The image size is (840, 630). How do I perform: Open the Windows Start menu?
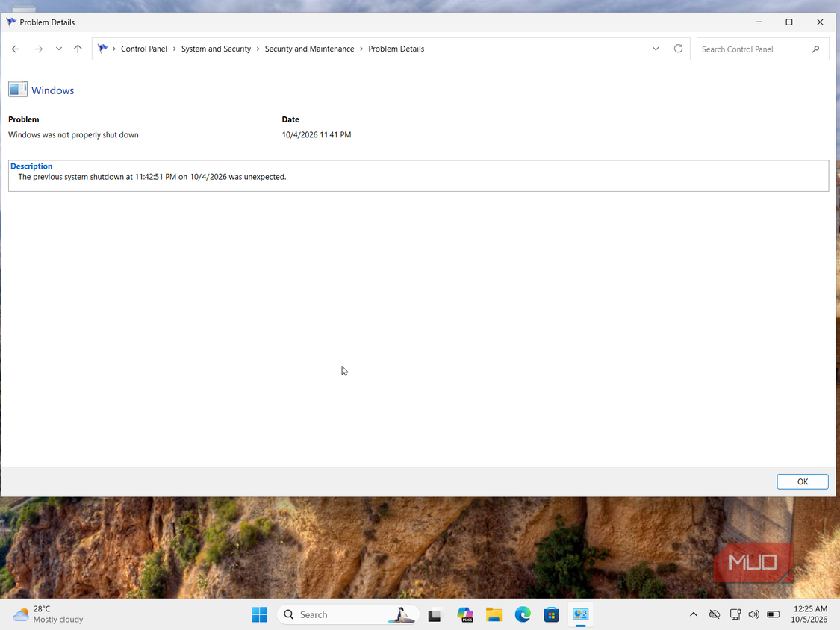[259, 614]
